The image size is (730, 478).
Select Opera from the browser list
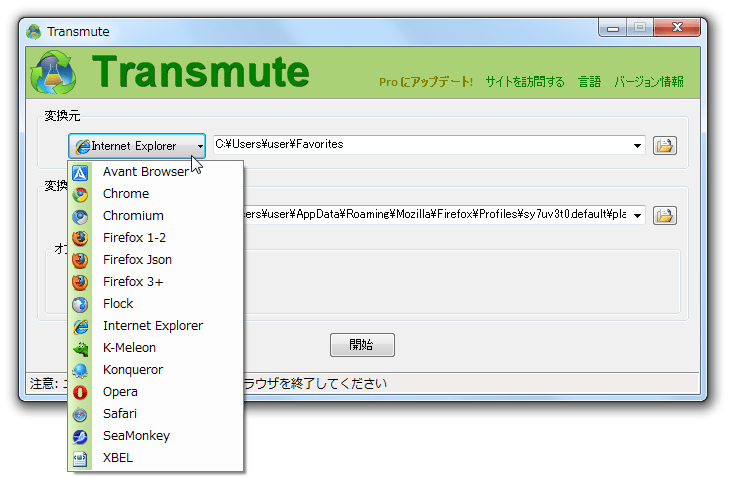pyautogui.click(x=155, y=391)
